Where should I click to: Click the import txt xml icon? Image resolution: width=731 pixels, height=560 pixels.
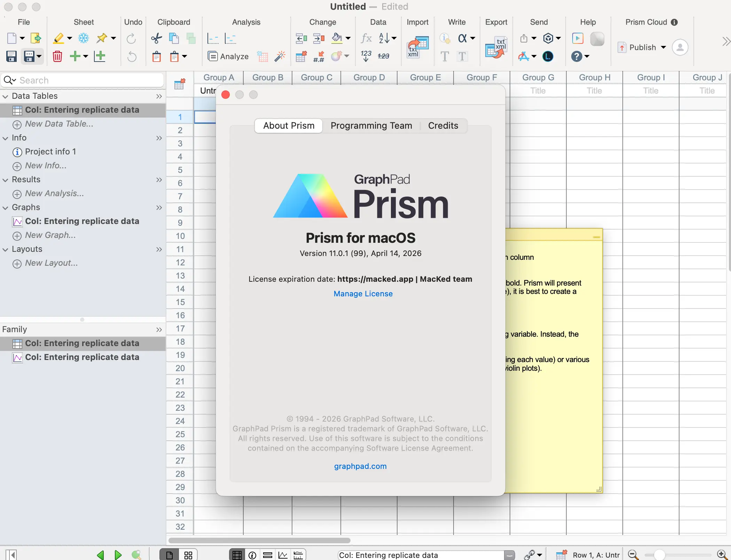[x=418, y=47]
